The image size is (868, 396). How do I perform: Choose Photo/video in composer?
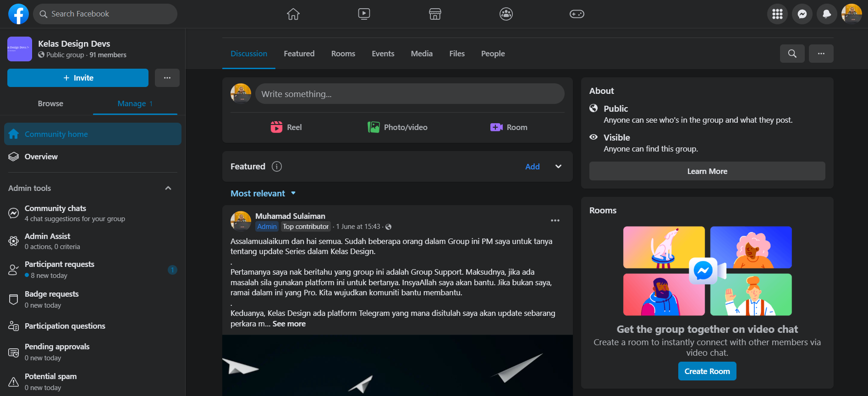pyautogui.click(x=397, y=127)
